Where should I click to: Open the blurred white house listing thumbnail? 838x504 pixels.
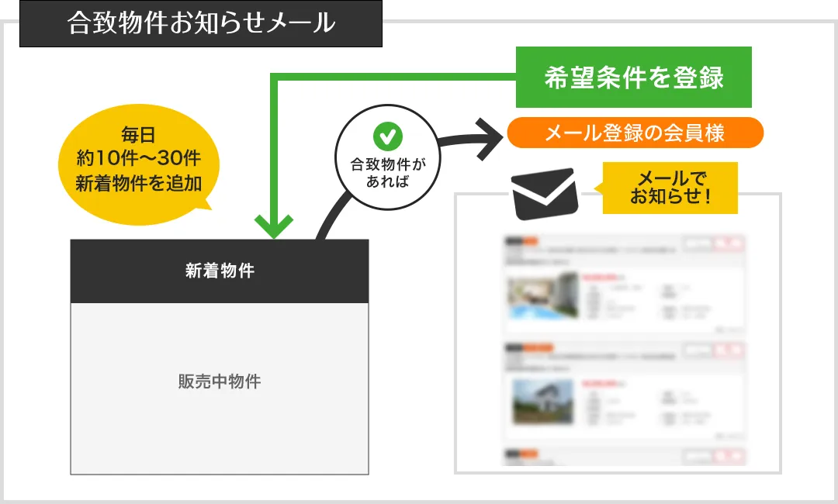coord(542,402)
